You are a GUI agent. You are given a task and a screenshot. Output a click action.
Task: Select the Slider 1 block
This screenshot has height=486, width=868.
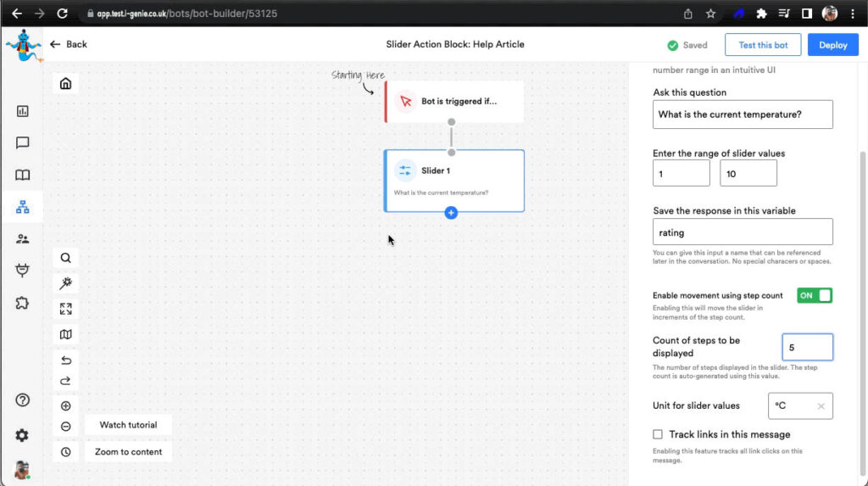[454, 180]
